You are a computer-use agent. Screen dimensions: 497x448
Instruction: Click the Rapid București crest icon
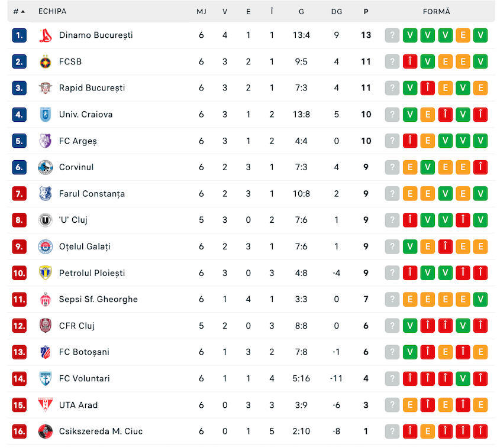[x=46, y=88]
